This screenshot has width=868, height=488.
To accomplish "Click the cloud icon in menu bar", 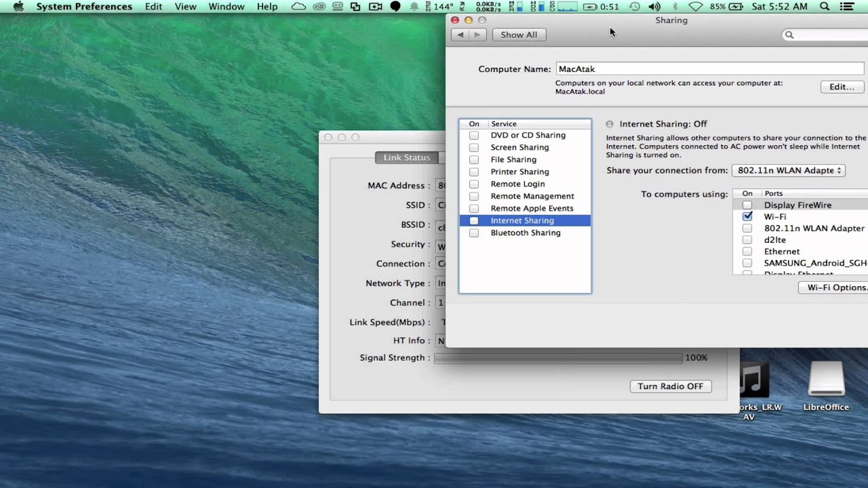I will coord(298,6).
